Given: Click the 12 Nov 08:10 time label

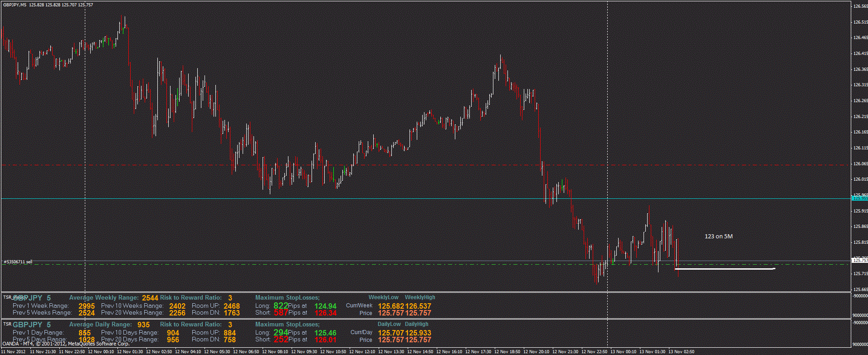Looking at the screenshot, I should coord(275,352).
